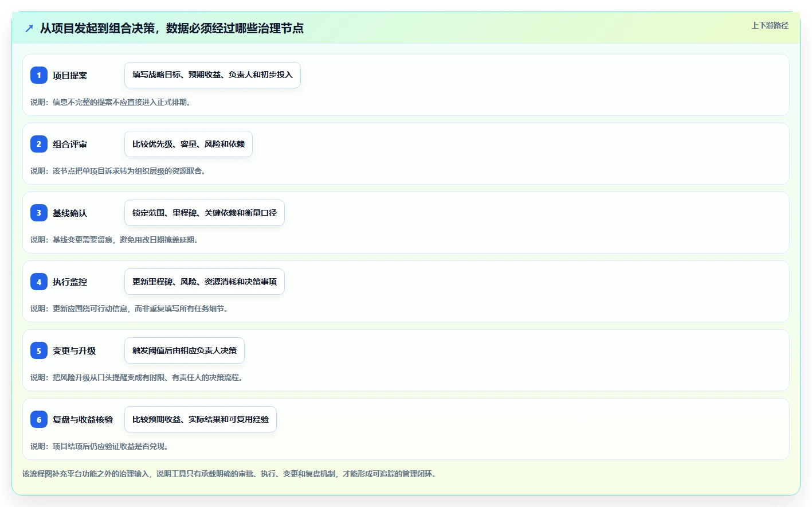This screenshot has width=812, height=507.
Task: Click the note 把风险升级从口头提醒变成有时限
Action: pos(108,377)
